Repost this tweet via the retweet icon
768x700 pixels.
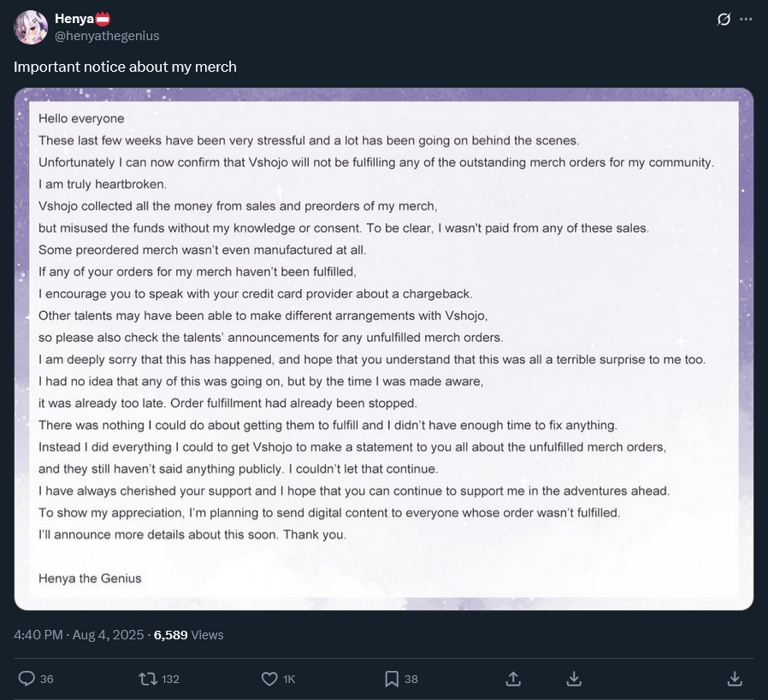(x=148, y=679)
